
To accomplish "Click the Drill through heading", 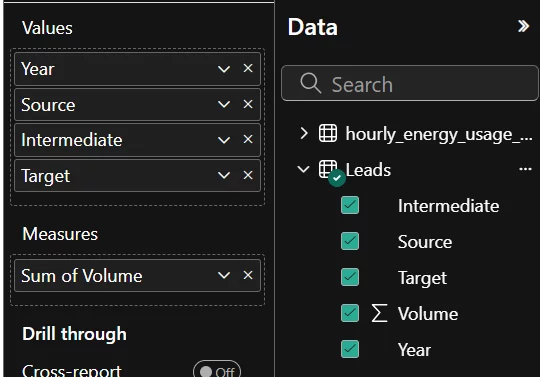I will (x=74, y=334).
